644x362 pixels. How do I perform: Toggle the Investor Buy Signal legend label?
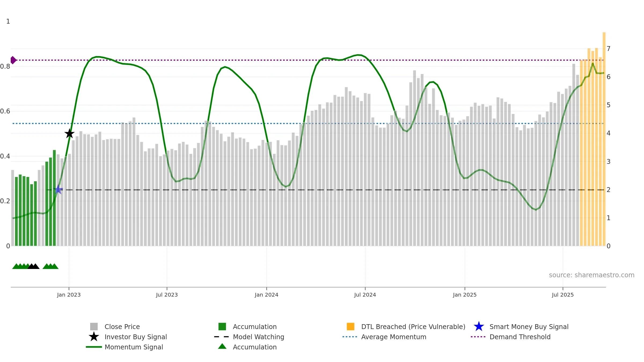click(x=136, y=337)
